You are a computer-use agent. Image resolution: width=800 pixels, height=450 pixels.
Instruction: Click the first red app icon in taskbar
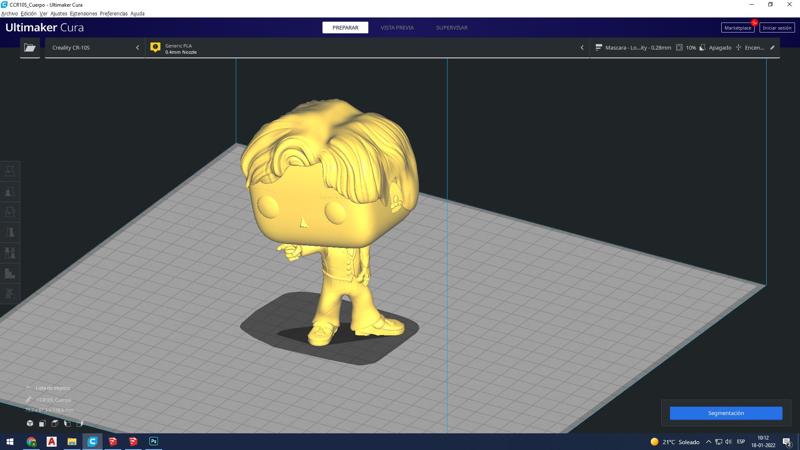point(113,442)
